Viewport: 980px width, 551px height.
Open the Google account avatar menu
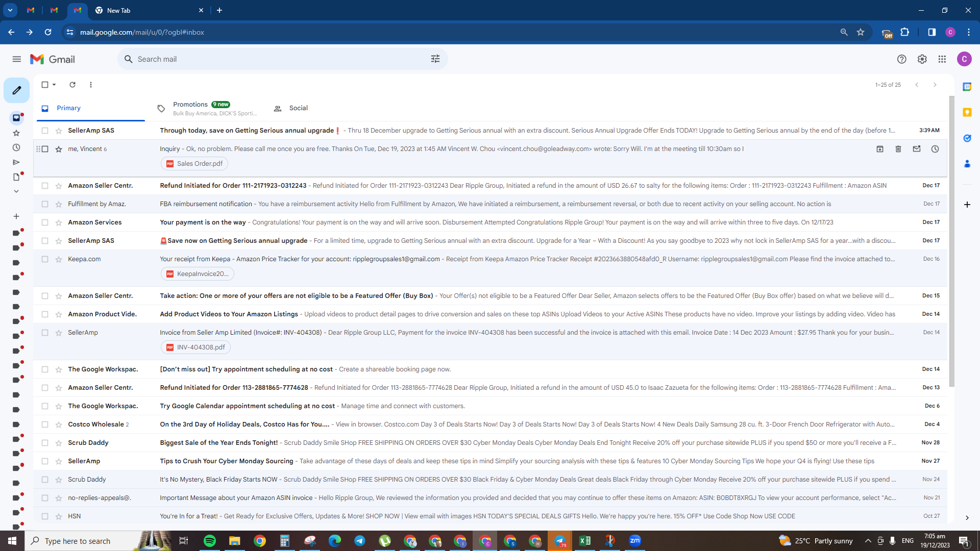pyautogui.click(x=964, y=59)
